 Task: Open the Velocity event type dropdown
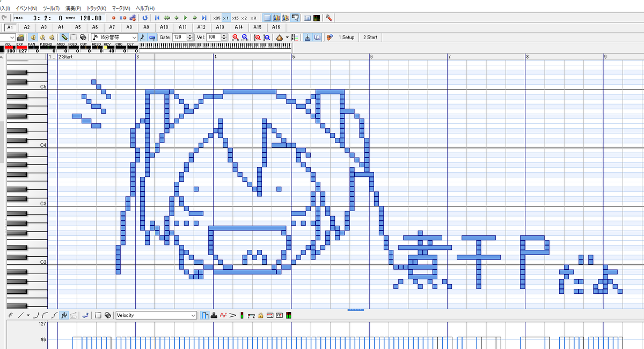pyautogui.click(x=156, y=315)
